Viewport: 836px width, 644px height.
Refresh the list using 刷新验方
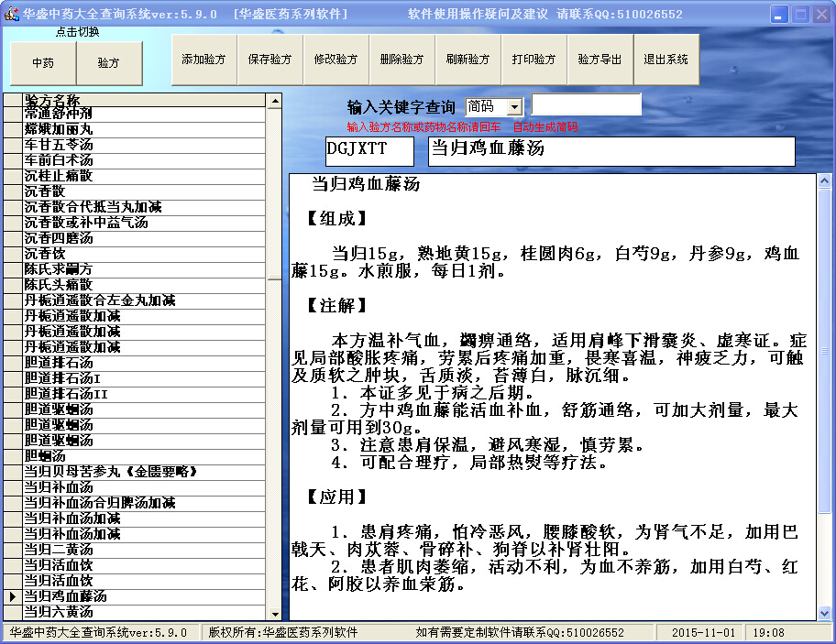[467, 60]
